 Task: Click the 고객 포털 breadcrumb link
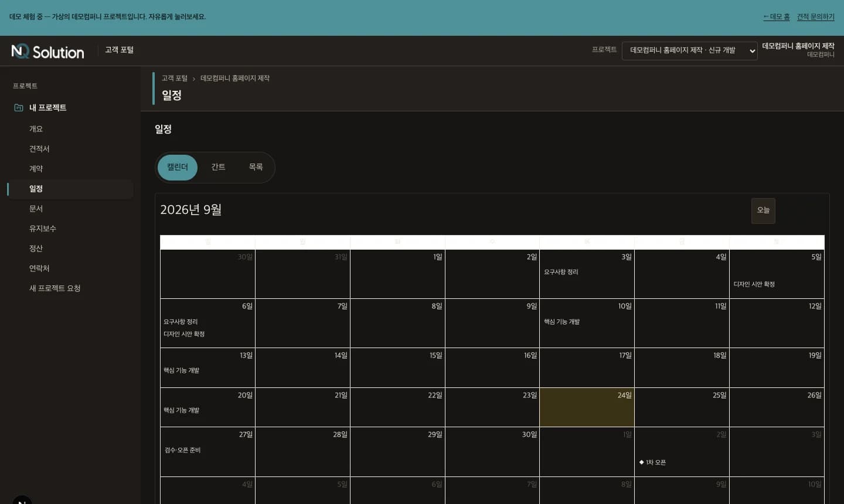click(175, 79)
